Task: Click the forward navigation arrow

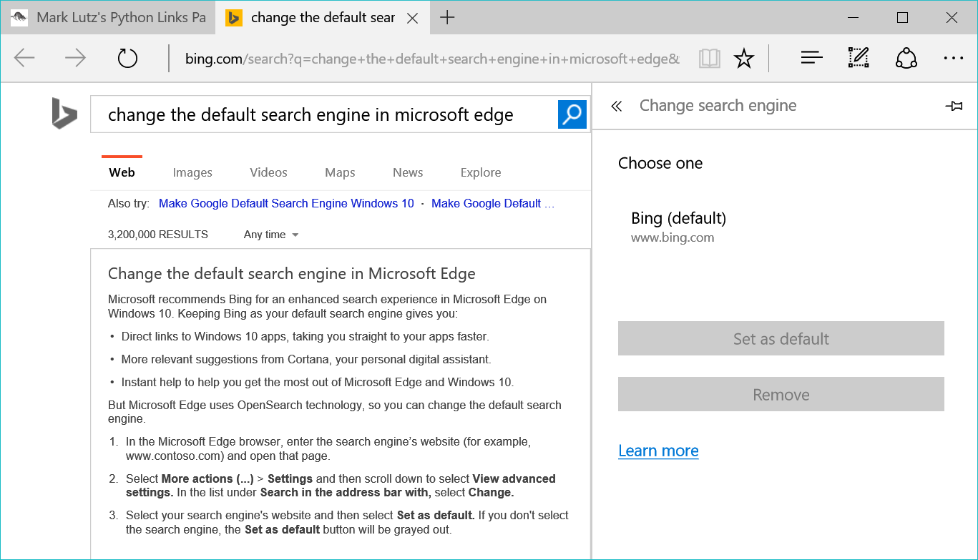Action: tap(75, 58)
